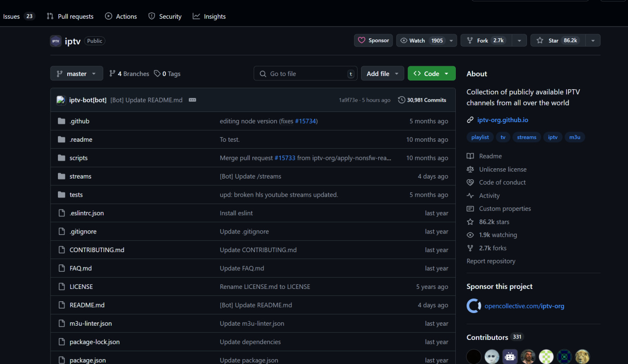
Task: Open the master branch dropdown
Action: 77,74
